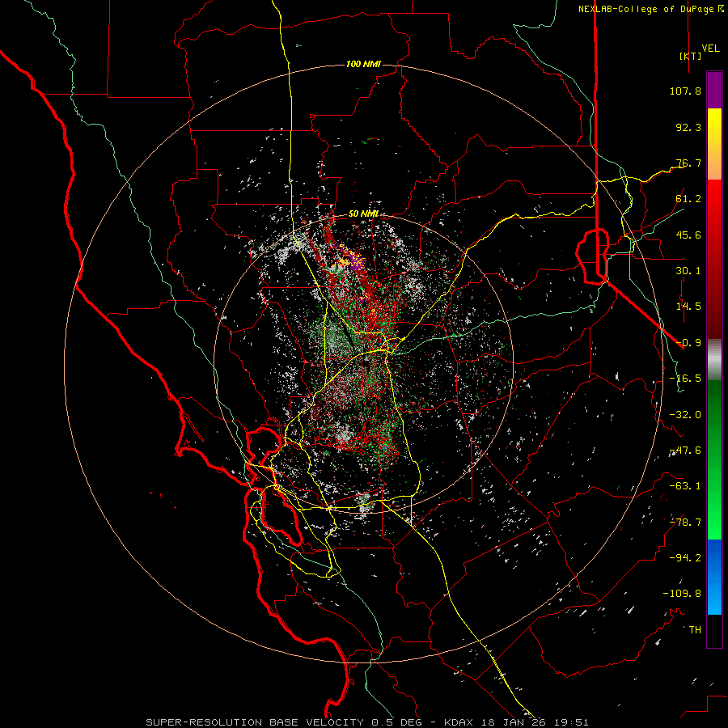Select the -78.7 legend value
This screenshot has height=728, width=728.
pyautogui.click(x=685, y=523)
